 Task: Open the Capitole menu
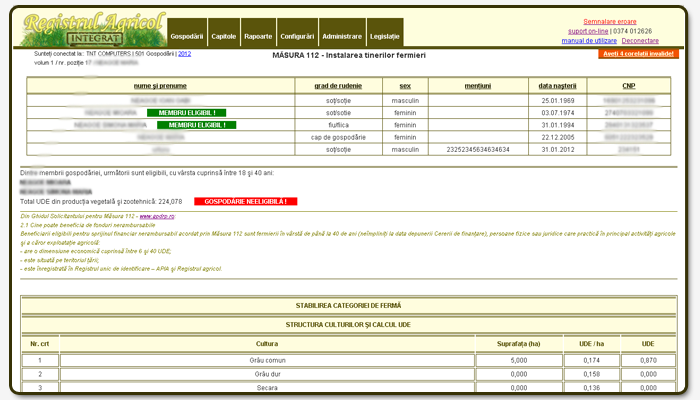coord(224,33)
